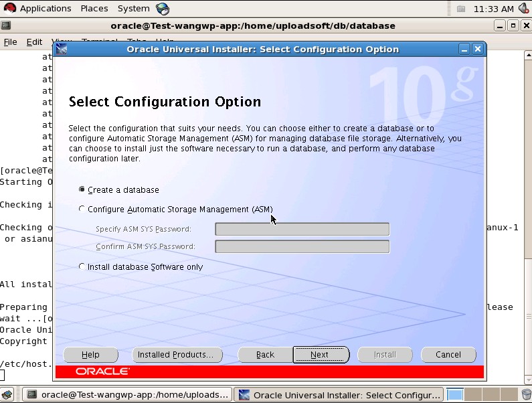Screen dimensions: 532x403
Task: Click the show desktop icon in bottom panel
Action: coord(7,394)
